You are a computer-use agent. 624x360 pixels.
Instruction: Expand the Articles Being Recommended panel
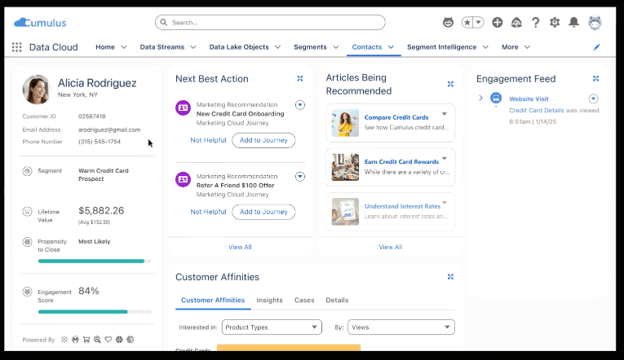point(450,84)
